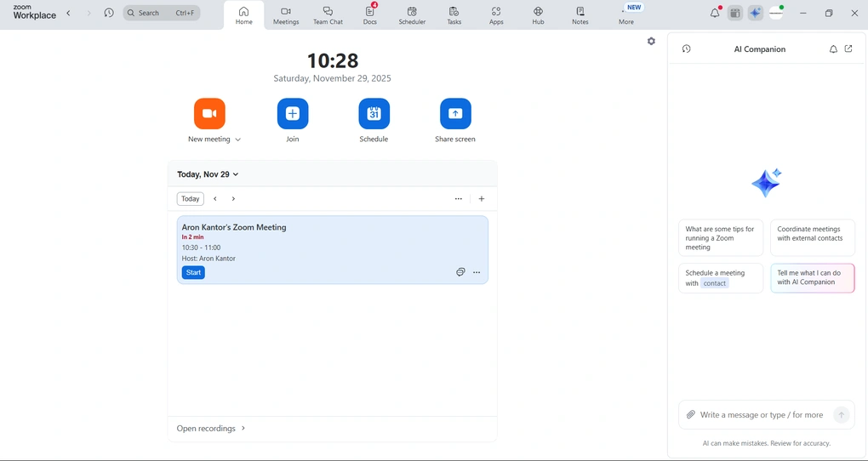Click the Start button for the meeting
868x461 pixels.
193,272
